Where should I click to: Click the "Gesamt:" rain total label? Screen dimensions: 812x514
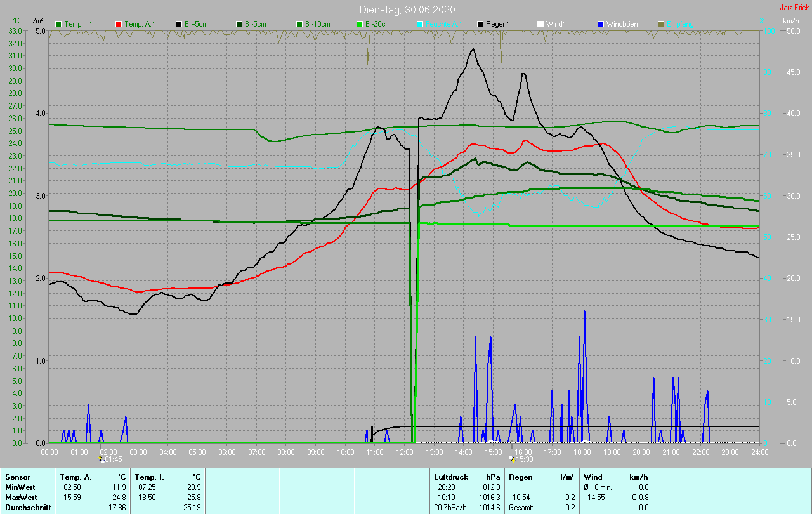[521, 508]
